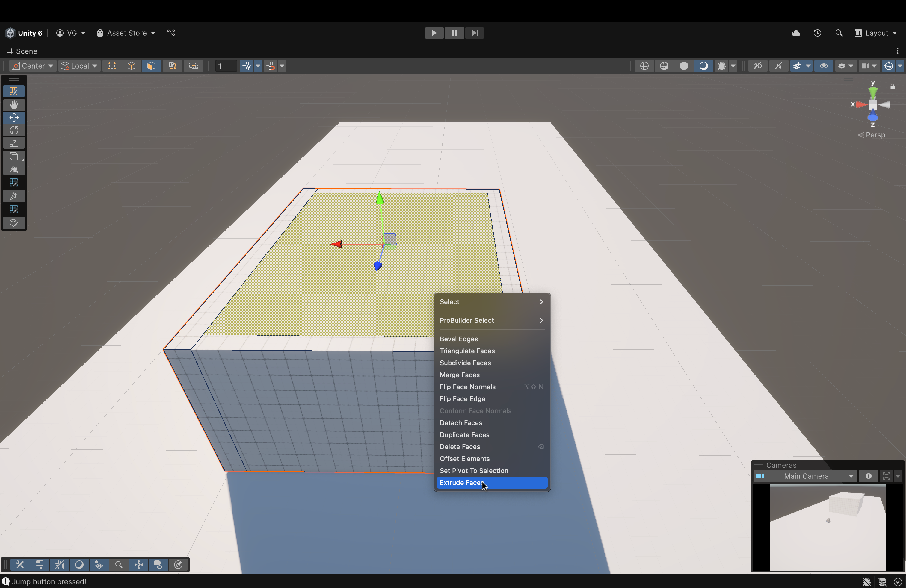Click the grid size input field

pos(226,66)
